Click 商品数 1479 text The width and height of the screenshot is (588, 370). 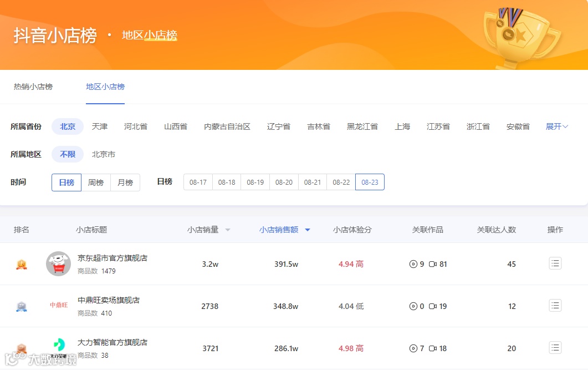coord(96,271)
